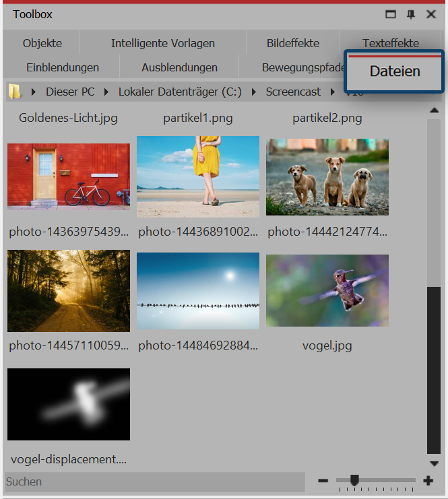
Task: Expand the arrow before Dieser PC
Action: pos(34,92)
